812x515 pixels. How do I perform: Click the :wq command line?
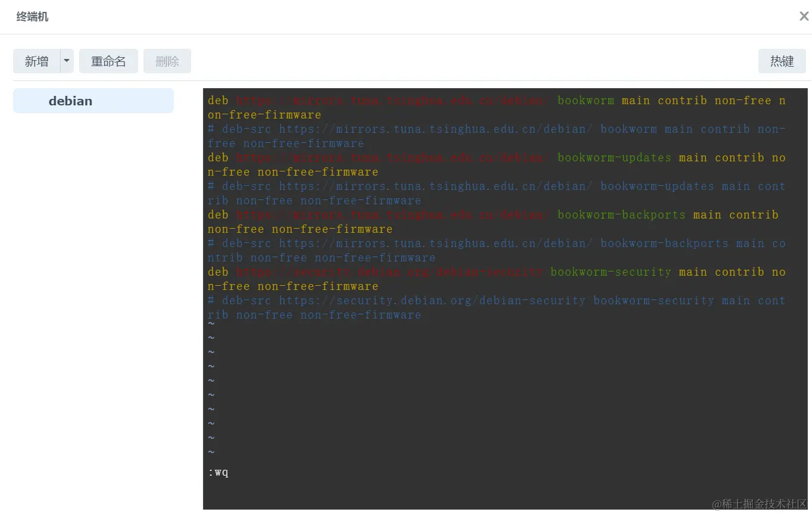click(x=218, y=472)
